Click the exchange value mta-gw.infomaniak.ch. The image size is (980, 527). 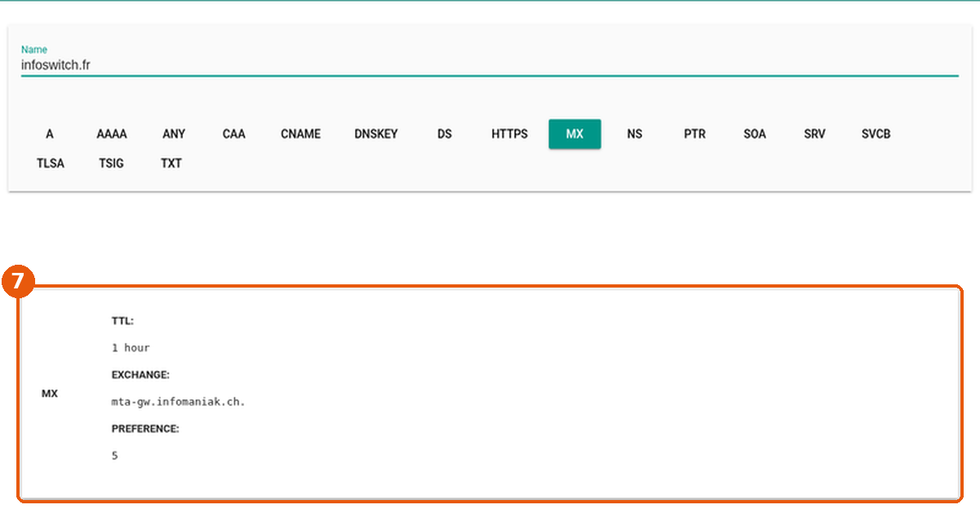pyautogui.click(x=178, y=402)
